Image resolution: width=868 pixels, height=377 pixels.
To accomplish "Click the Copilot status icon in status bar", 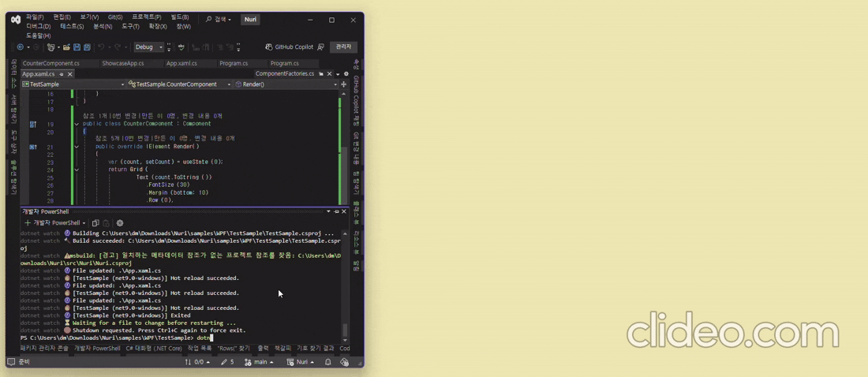I will point(344,362).
